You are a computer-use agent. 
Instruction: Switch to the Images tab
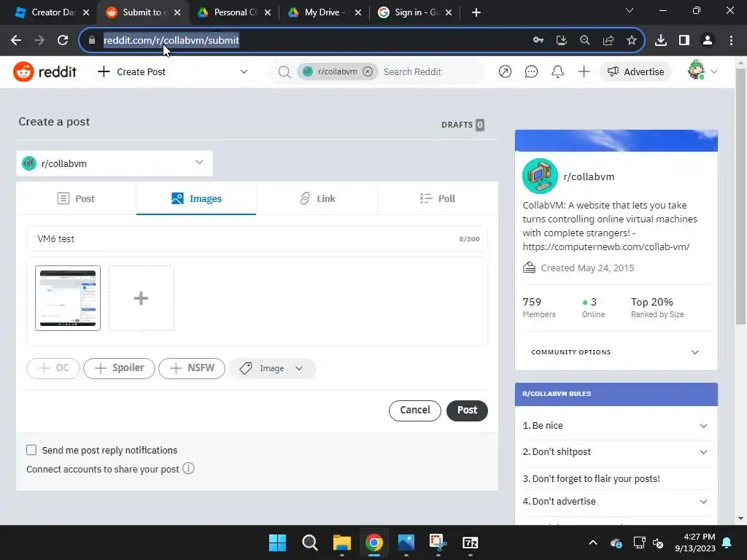tap(196, 198)
